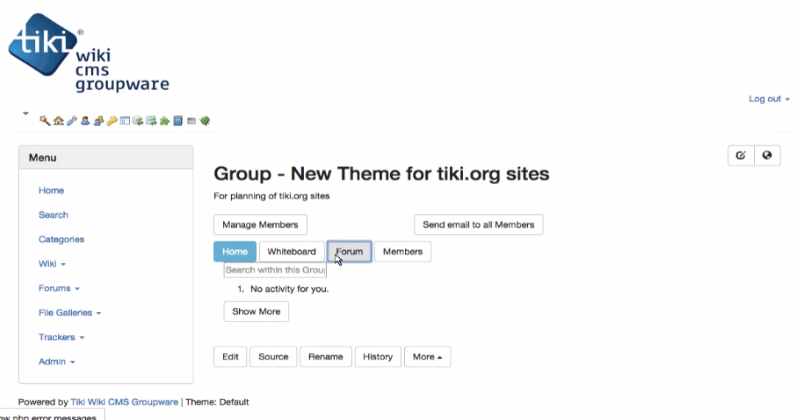
Task: Select the Home tab in group
Action: 235,252
